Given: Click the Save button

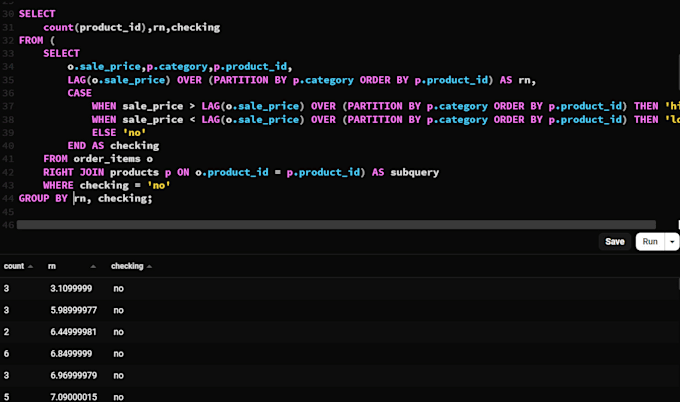Looking at the screenshot, I should pyautogui.click(x=615, y=242).
